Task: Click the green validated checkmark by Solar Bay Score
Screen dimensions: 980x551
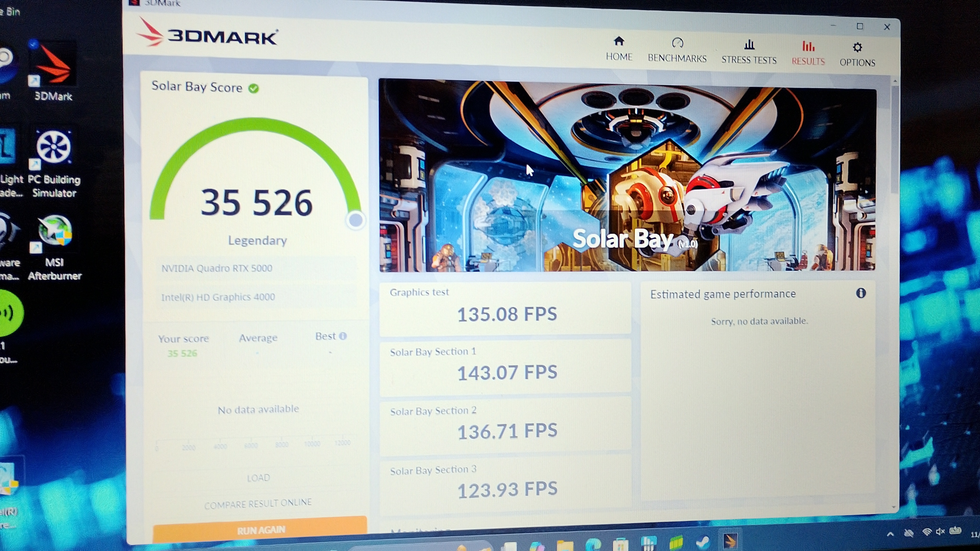Action: 254,89
